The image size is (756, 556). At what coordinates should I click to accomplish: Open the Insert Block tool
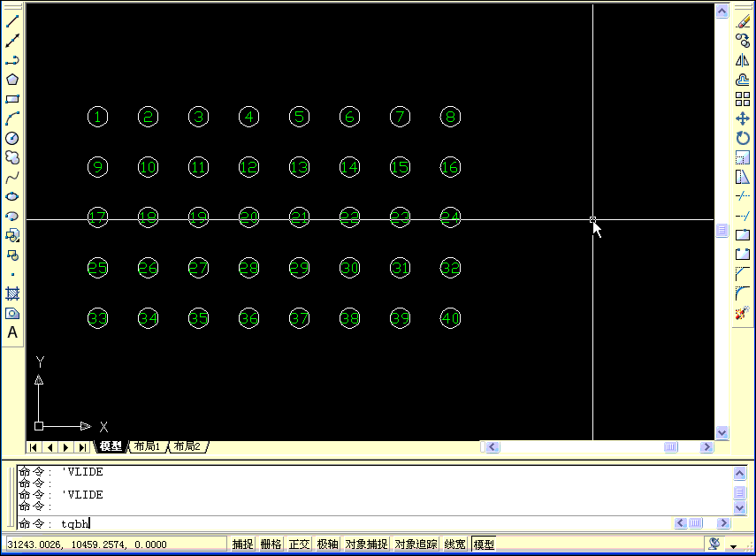point(12,236)
